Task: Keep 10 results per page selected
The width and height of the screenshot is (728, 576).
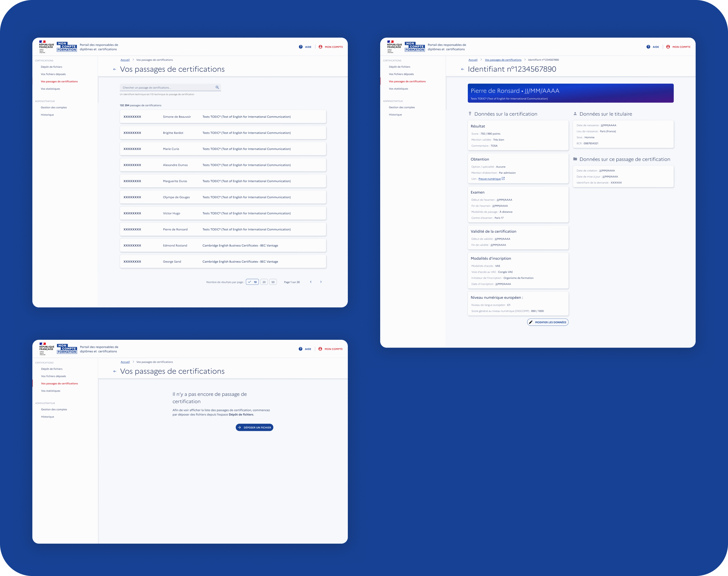Action: pyautogui.click(x=253, y=282)
